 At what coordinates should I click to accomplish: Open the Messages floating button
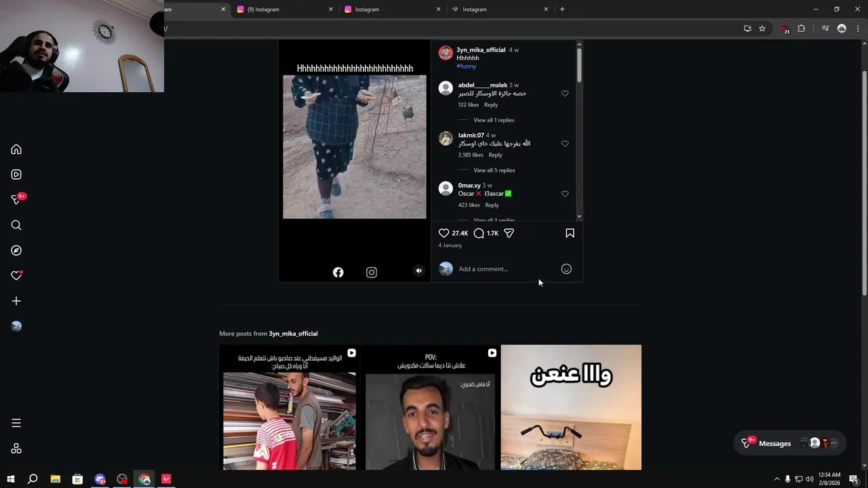[x=789, y=443]
